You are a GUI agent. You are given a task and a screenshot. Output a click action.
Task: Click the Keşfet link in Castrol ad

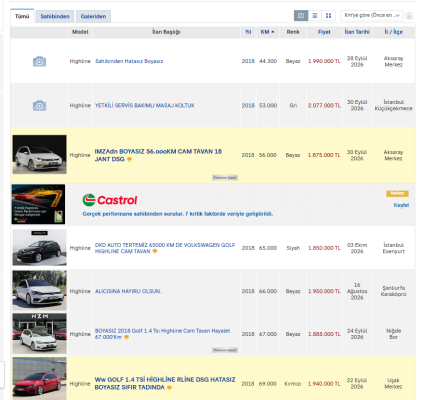(x=401, y=205)
